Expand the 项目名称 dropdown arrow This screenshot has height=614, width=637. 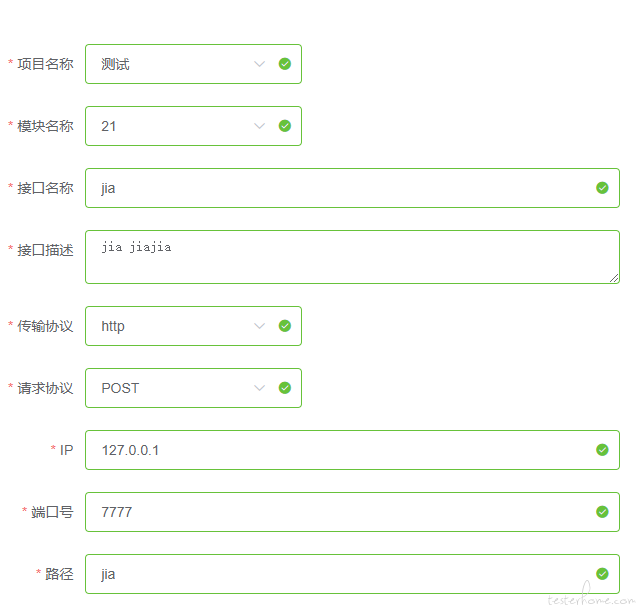(260, 64)
